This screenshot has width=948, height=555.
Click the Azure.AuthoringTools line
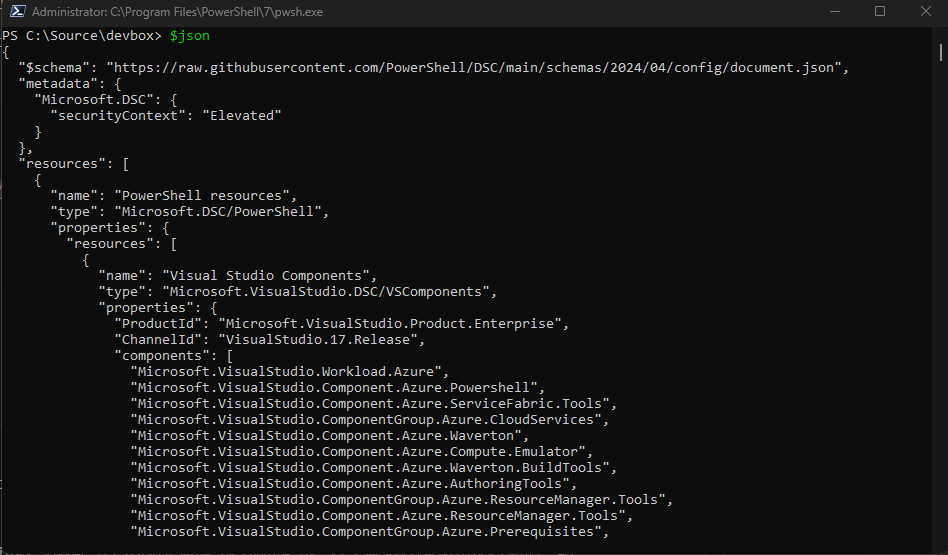pyautogui.click(x=354, y=484)
